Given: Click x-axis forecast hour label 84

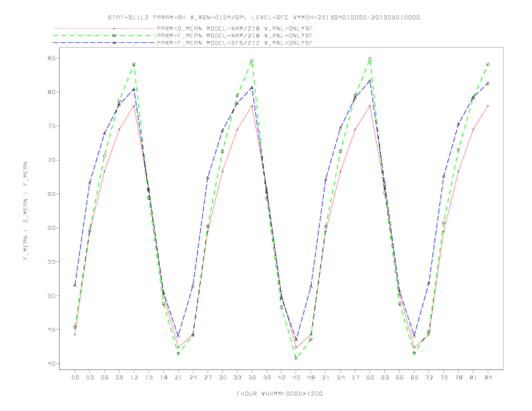Looking at the screenshot, I should pyautogui.click(x=488, y=377).
